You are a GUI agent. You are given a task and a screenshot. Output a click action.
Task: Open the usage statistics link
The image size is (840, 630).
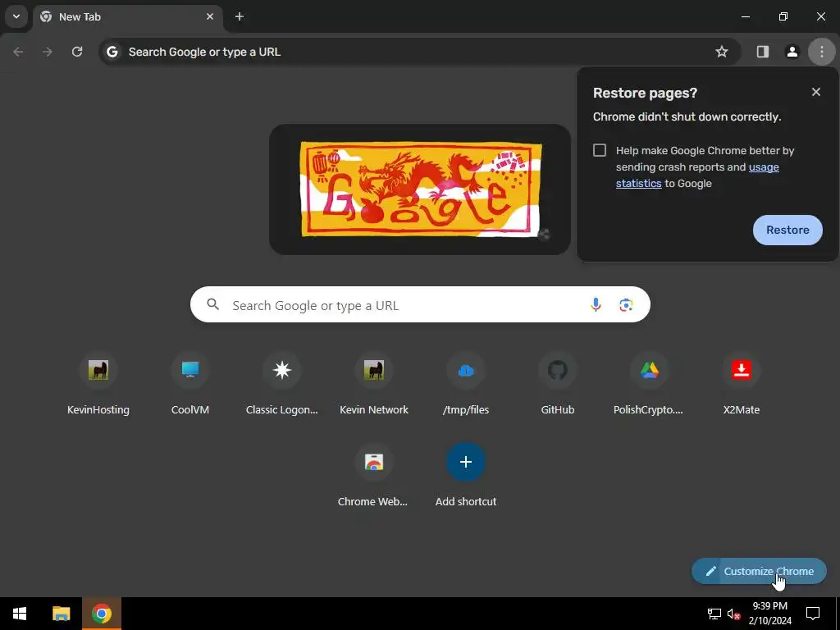pos(697,176)
